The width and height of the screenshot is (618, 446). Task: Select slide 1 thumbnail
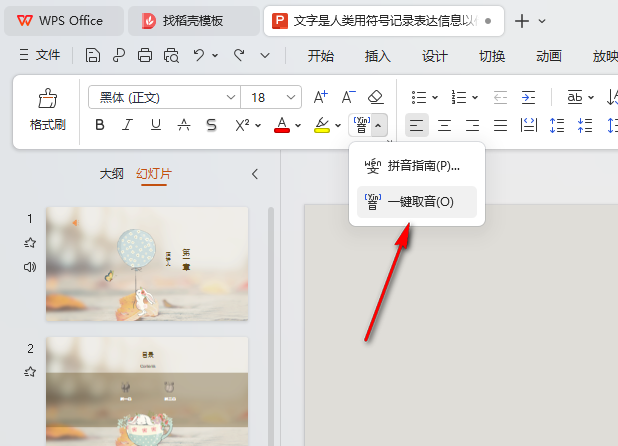147,264
